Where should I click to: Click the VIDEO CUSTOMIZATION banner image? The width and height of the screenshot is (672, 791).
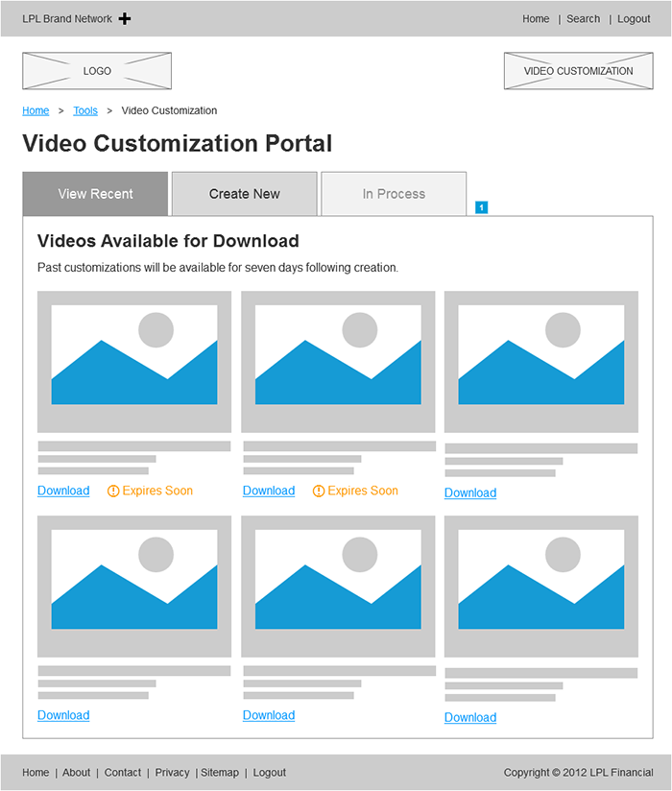coord(578,71)
